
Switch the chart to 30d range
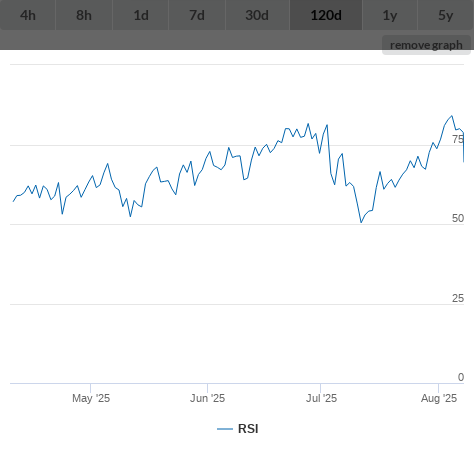[257, 15]
